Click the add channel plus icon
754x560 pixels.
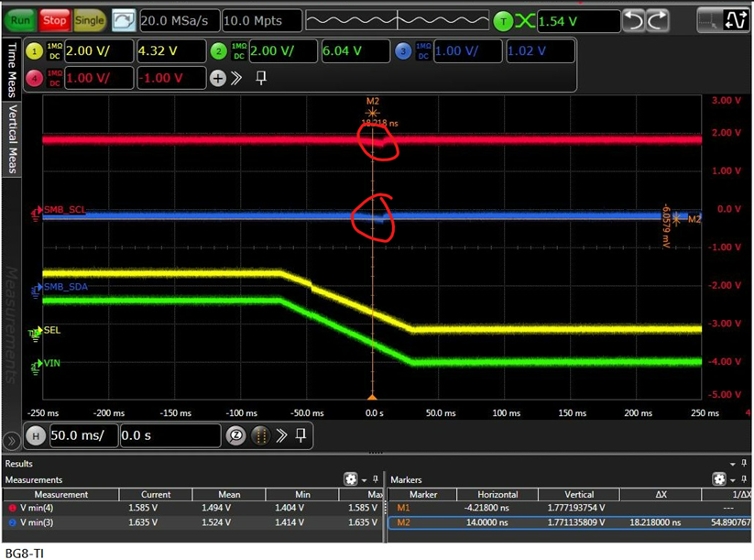(x=218, y=78)
